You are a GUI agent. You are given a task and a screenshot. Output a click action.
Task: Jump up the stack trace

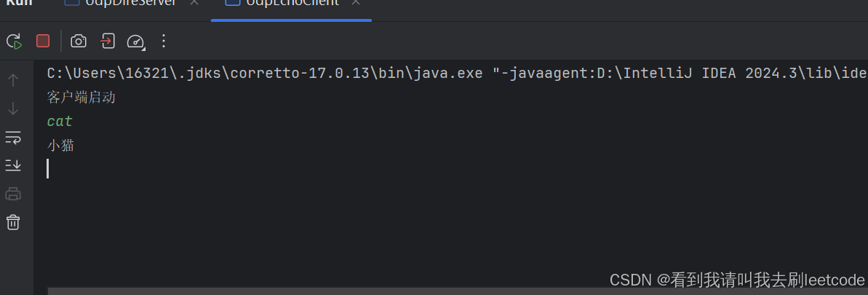[x=13, y=79]
